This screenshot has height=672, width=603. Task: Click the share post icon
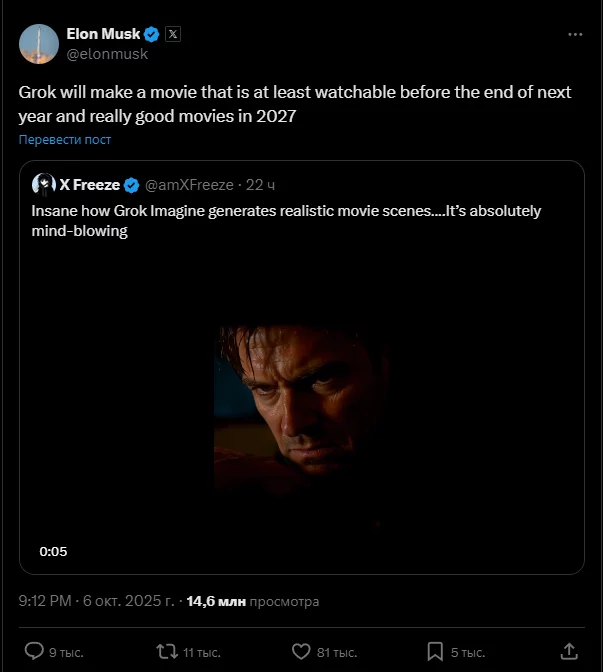click(x=568, y=651)
